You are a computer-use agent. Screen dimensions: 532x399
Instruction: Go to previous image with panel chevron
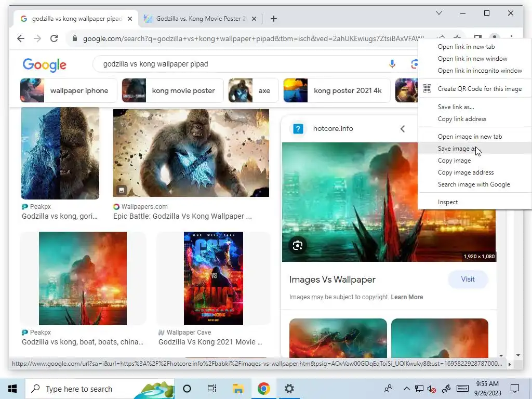pos(403,129)
